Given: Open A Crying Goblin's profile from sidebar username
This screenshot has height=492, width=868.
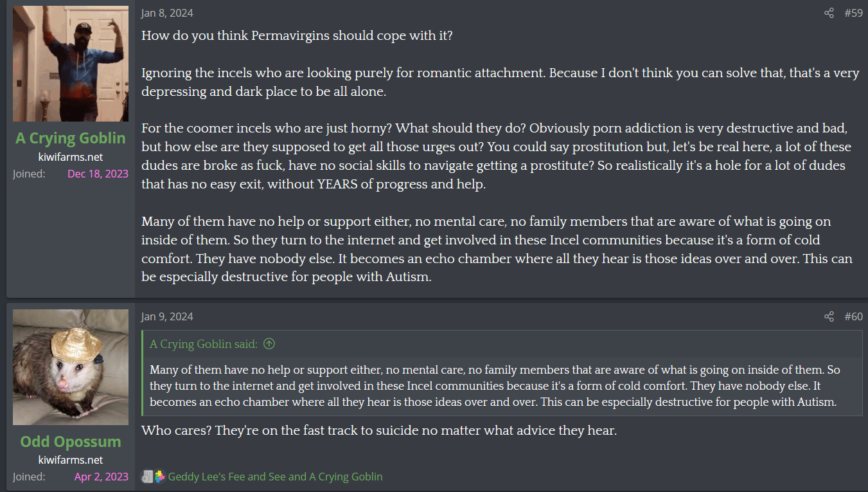Looking at the screenshot, I should 71,138.
